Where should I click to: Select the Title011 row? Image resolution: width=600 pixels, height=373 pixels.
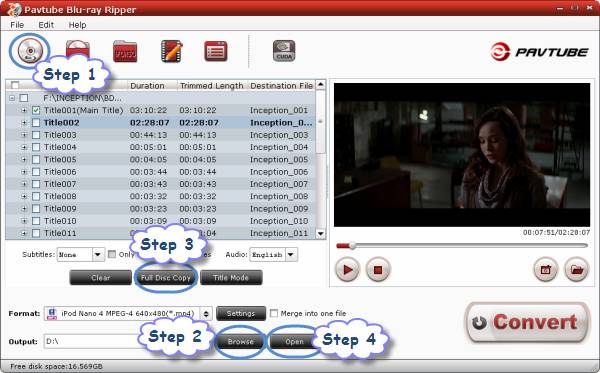[x=161, y=233]
